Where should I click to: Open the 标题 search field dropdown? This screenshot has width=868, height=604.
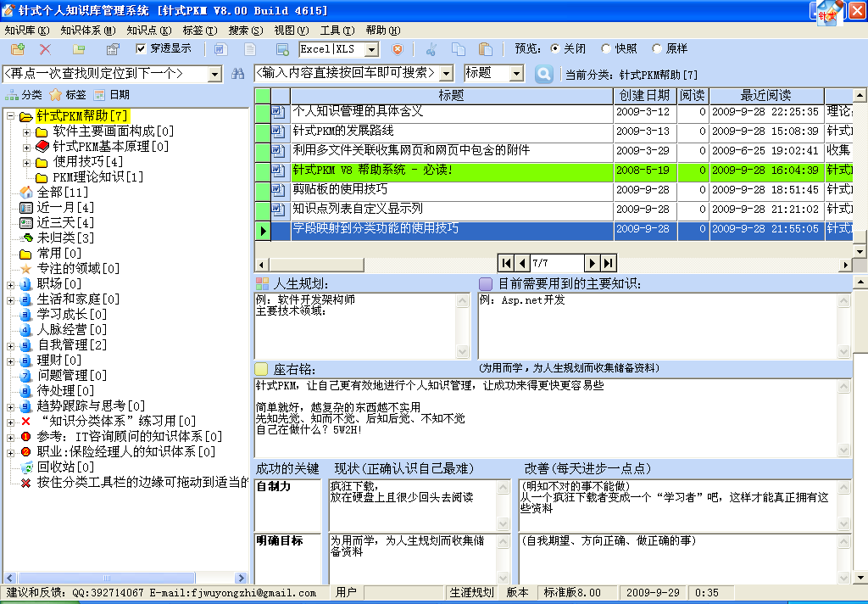tap(516, 74)
